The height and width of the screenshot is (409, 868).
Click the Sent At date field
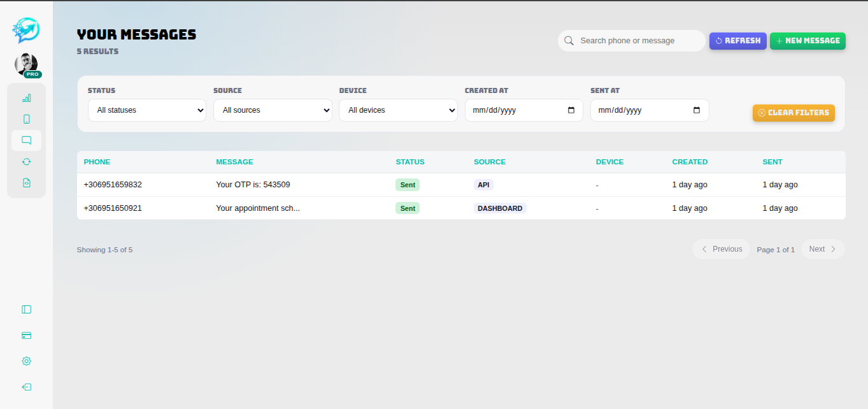(x=650, y=110)
